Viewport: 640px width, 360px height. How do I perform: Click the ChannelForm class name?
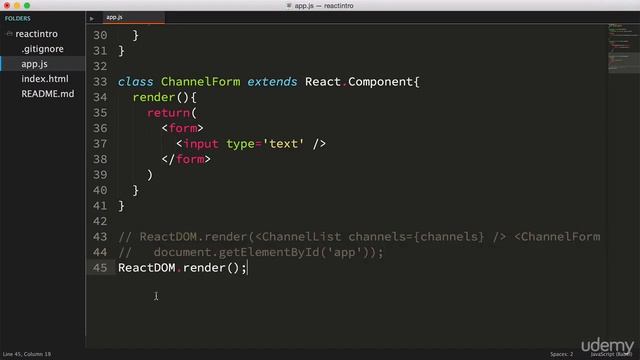point(200,82)
